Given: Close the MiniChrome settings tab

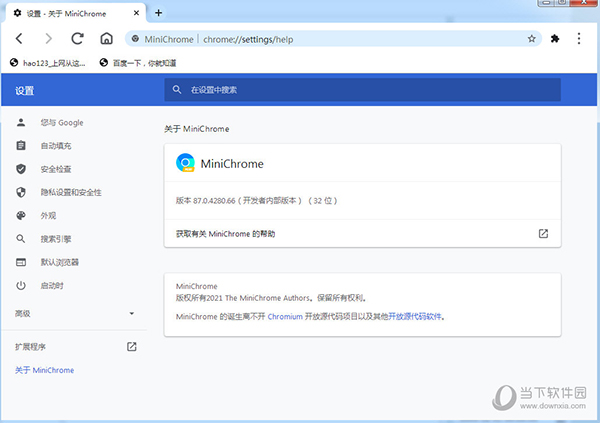Looking at the screenshot, I should point(136,13).
